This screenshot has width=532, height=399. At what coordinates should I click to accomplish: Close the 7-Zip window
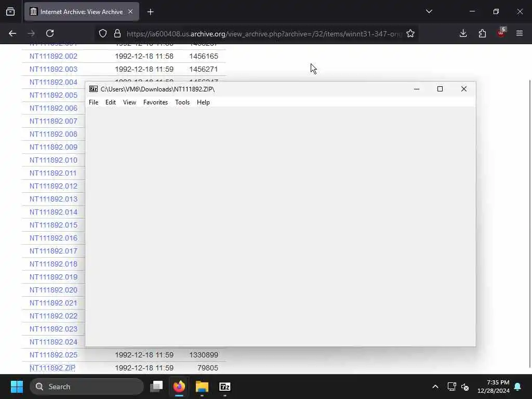click(464, 89)
